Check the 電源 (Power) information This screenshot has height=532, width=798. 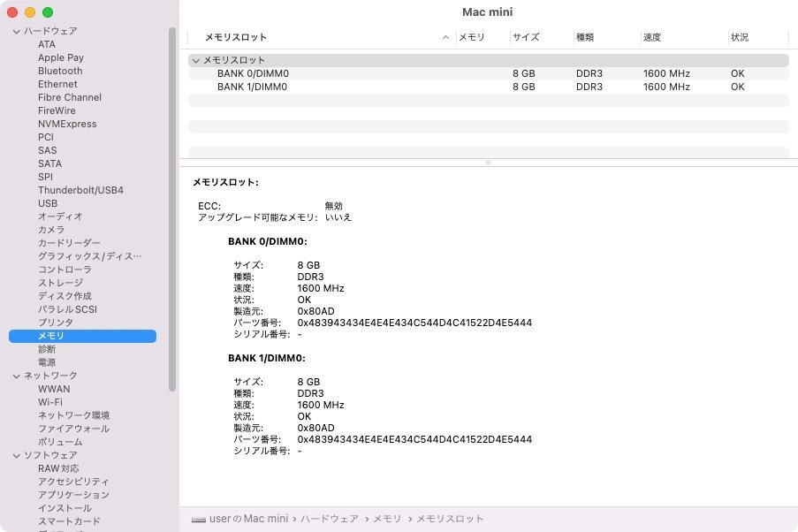(48, 362)
